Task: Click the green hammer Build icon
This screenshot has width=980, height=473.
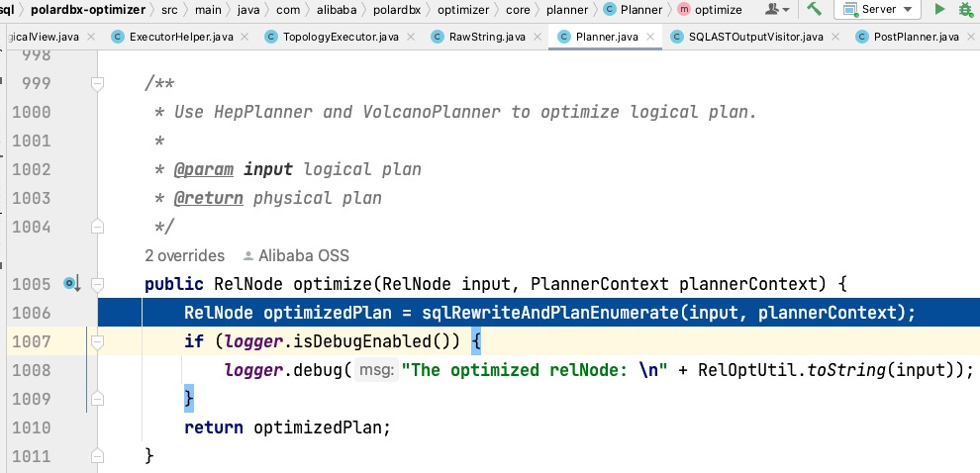Action: click(813, 9)
